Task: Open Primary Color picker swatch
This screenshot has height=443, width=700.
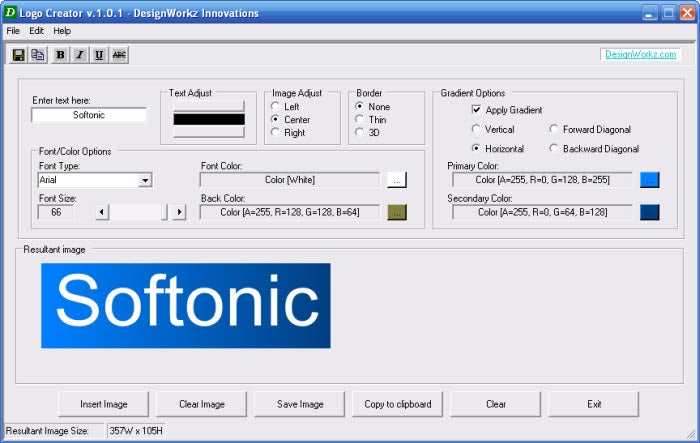Action: tap(650, 180)
